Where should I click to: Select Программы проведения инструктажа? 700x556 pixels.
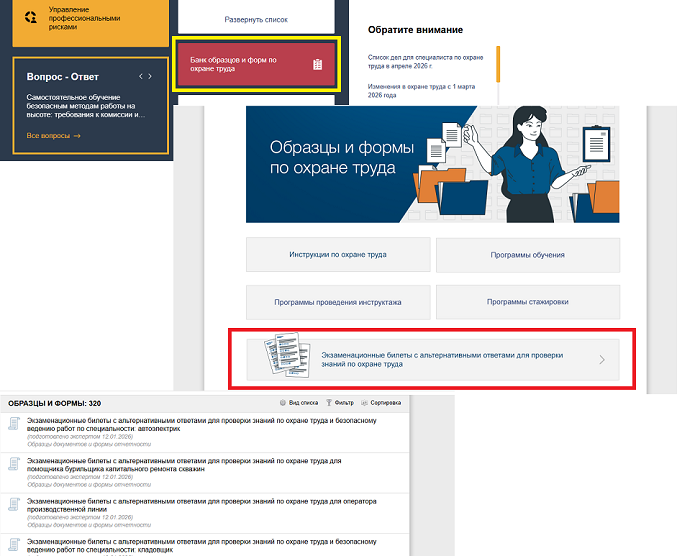point(338,302)
